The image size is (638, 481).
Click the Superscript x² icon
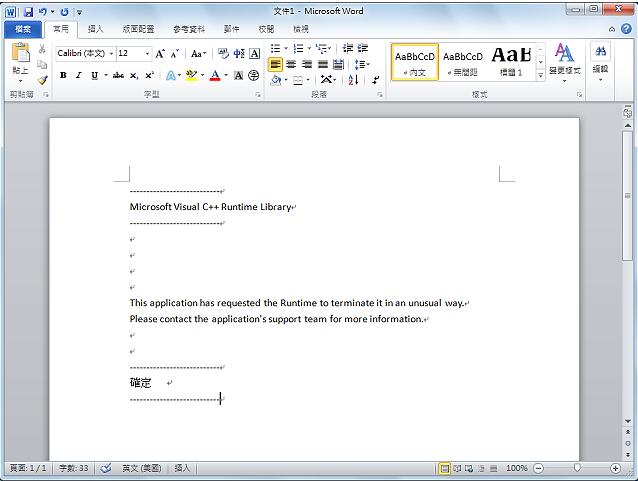point(149,75)
